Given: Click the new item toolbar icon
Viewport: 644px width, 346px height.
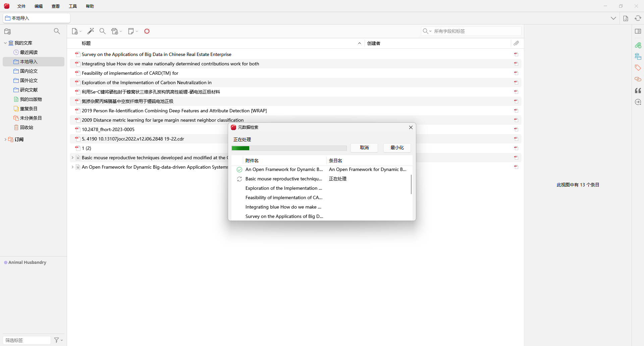Looking at the screenshot, I should (x=76, y=31).
